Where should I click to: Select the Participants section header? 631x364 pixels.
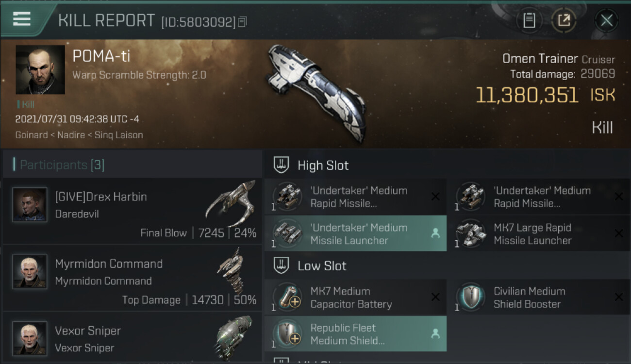[62, 165]
